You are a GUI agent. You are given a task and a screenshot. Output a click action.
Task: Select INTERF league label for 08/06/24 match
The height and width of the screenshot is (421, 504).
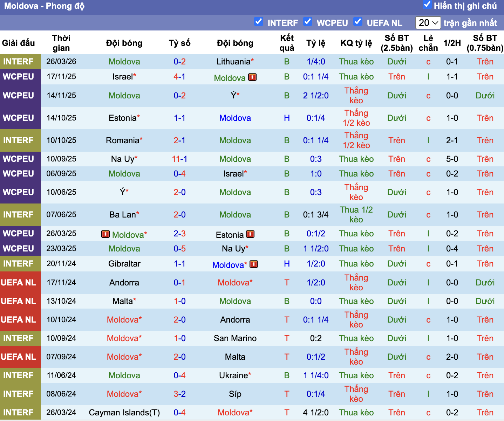[x=18, y=394]
